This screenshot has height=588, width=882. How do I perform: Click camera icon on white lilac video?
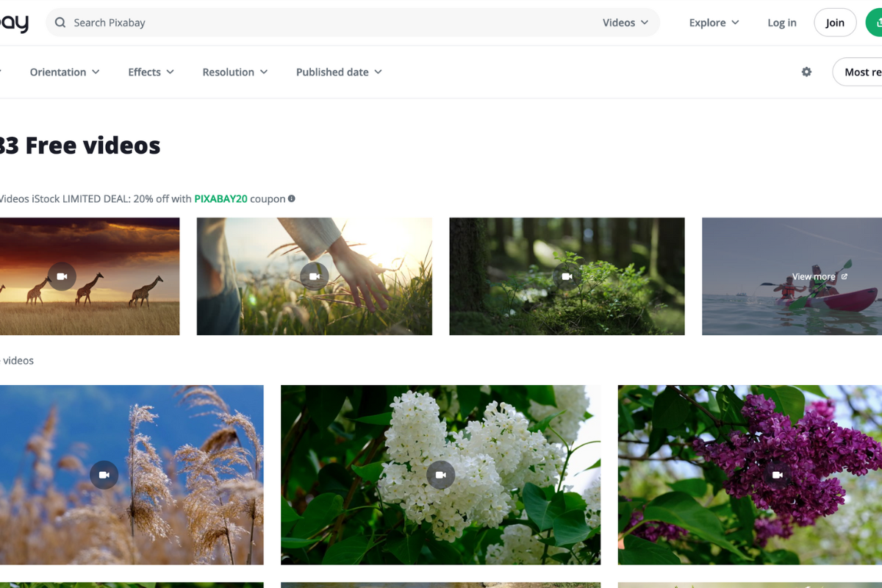[441, 475]
